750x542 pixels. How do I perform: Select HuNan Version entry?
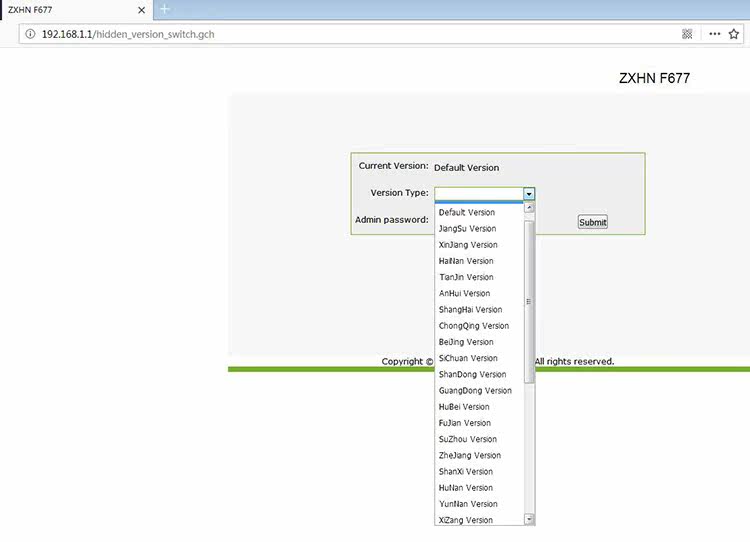[x=479, y=488]
